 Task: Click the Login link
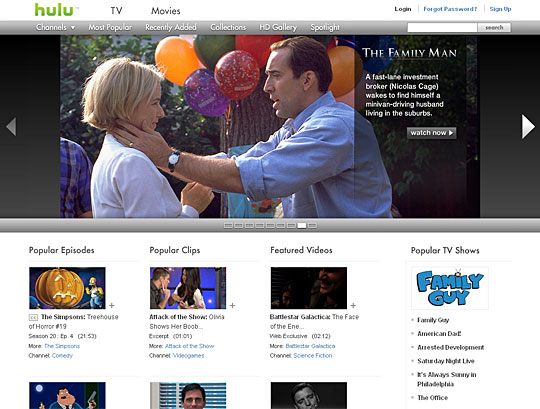[403, 9]
